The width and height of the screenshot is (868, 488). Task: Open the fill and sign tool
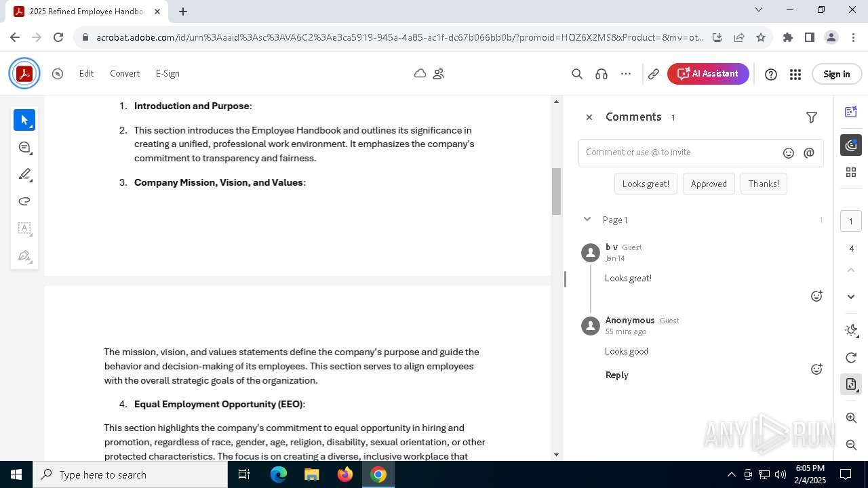[24, 256]
